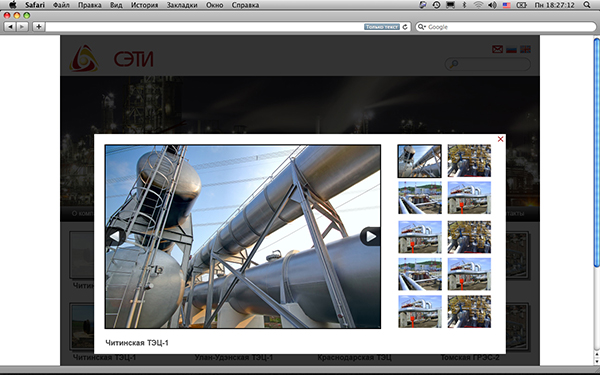Select the yellow machinery thumbnail in top row
The image size is (600, 375).
469,161
